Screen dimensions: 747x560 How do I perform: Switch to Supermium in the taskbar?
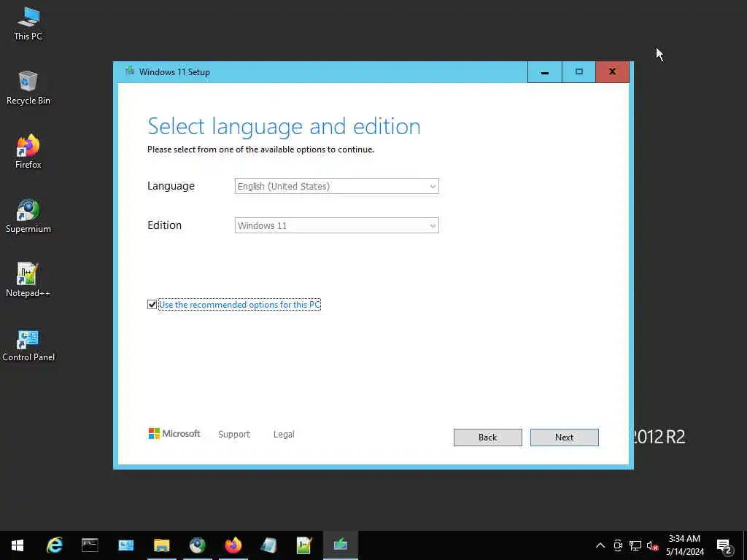pyautogui.click(x=197, y=545)
